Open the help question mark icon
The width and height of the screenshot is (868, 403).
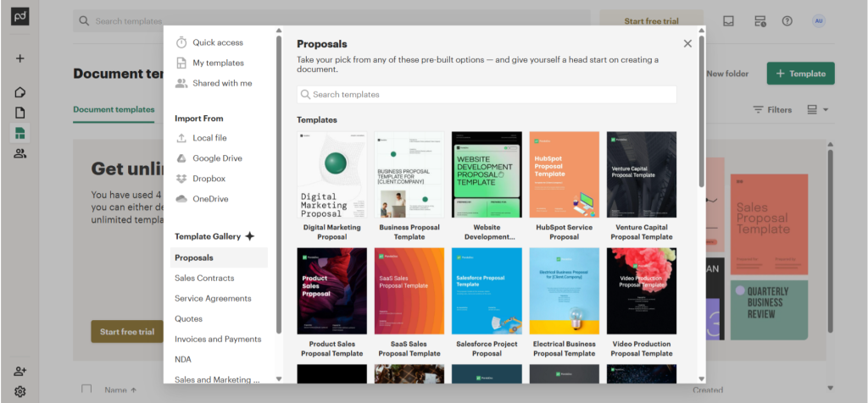coord(787,21)
